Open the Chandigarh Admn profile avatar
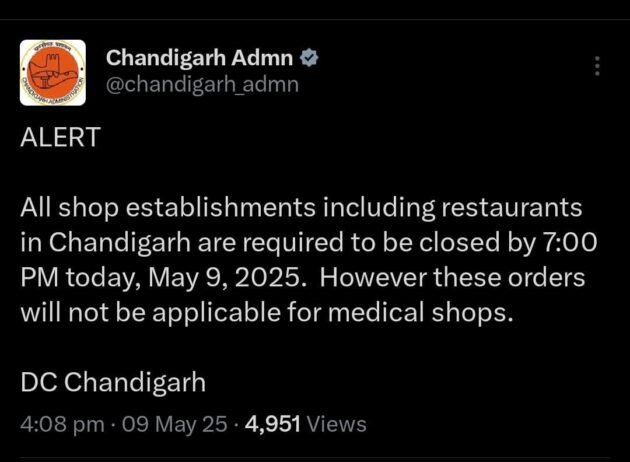This screenshot has width=630, height=462. 54,73
